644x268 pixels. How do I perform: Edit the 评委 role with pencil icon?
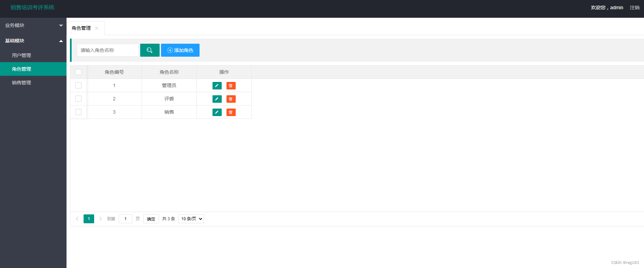pyautogui.click(x=217, y=99)
